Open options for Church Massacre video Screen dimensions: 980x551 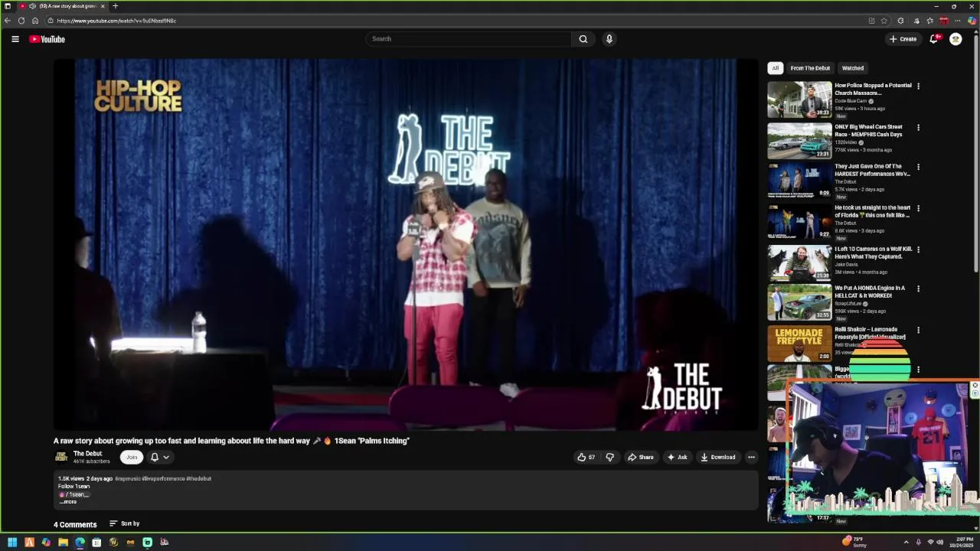pyautogui.click(x=918, y=86)
